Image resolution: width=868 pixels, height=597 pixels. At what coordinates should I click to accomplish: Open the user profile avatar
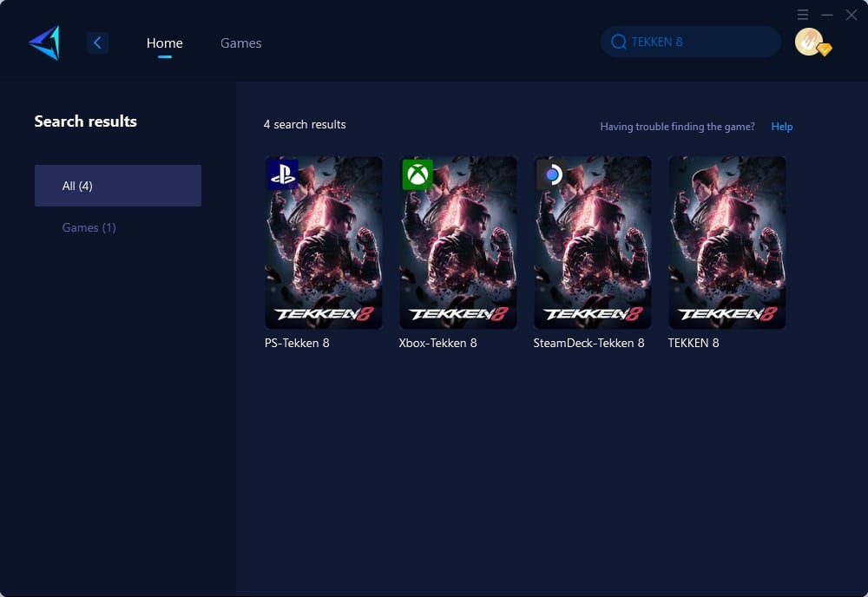809,42
